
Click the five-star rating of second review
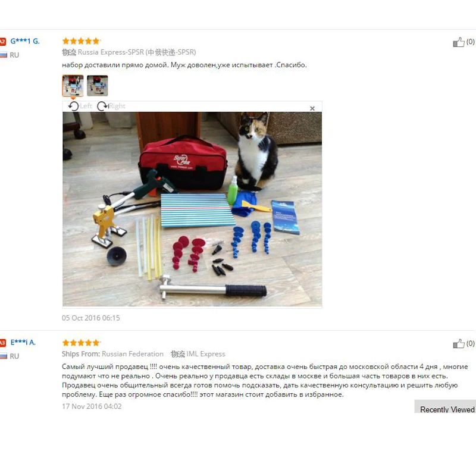(x=81, y=343)
